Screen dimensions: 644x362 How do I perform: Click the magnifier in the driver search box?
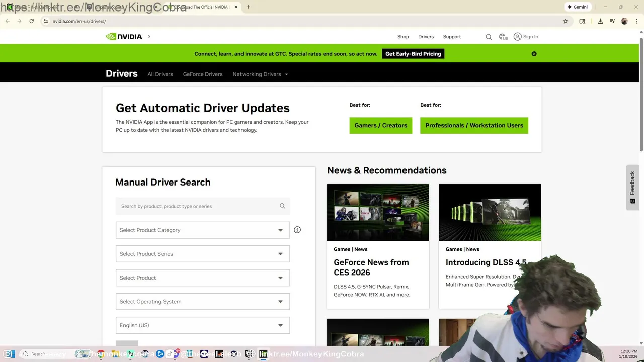tap(282, 206)
